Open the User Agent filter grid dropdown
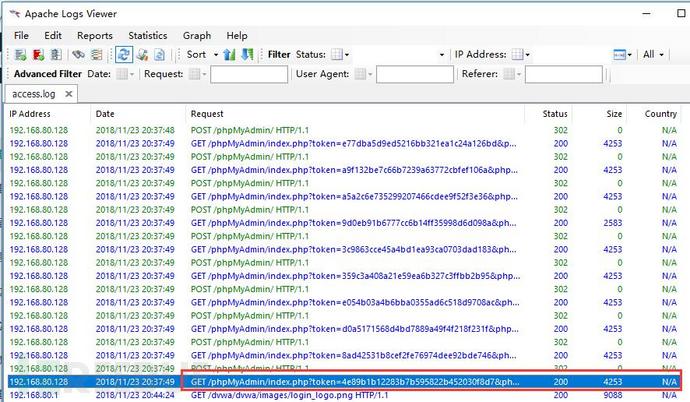 363,74
